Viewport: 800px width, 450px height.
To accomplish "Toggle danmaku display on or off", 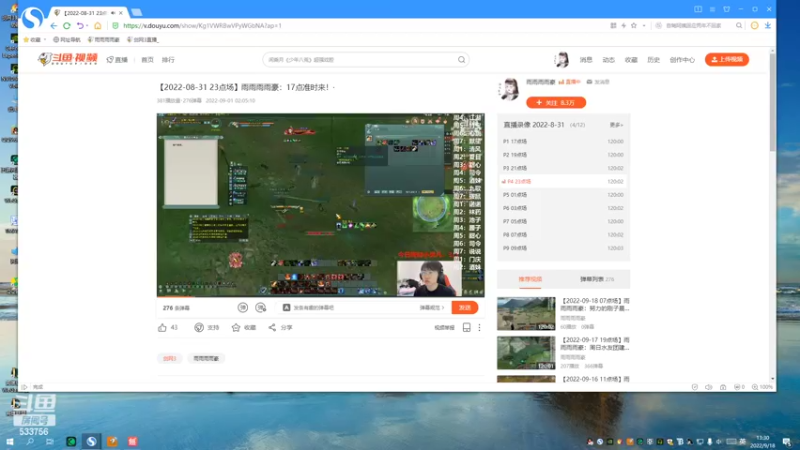I will 243,308.
